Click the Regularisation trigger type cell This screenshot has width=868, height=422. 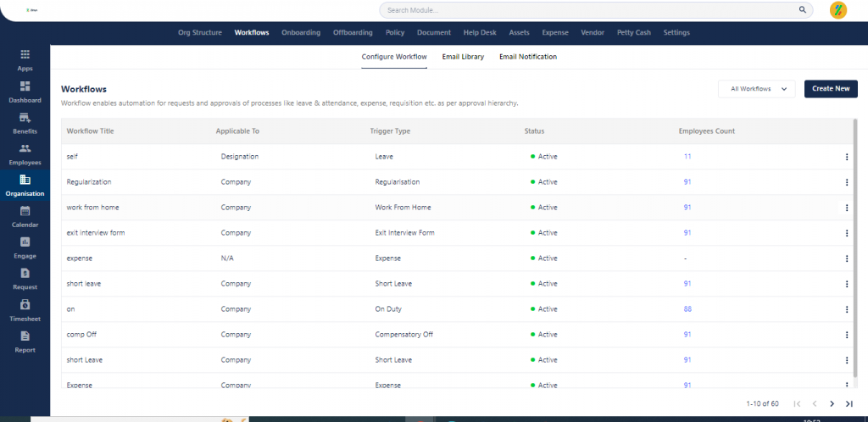coord(398,182)
